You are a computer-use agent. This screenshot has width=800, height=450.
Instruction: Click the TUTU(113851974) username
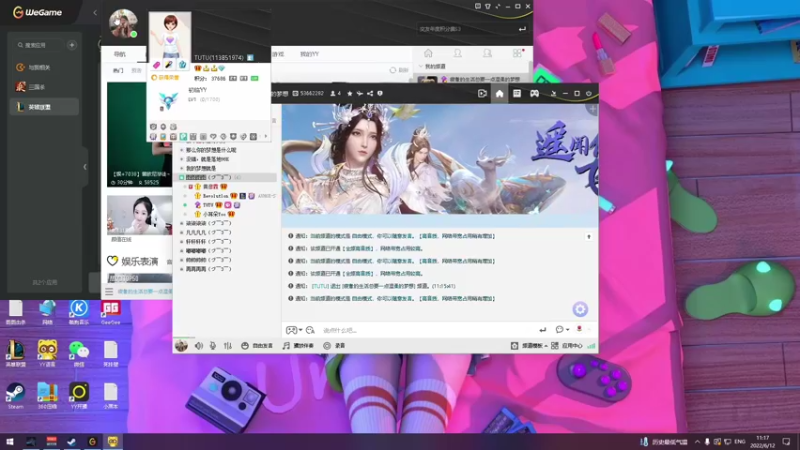218,58
